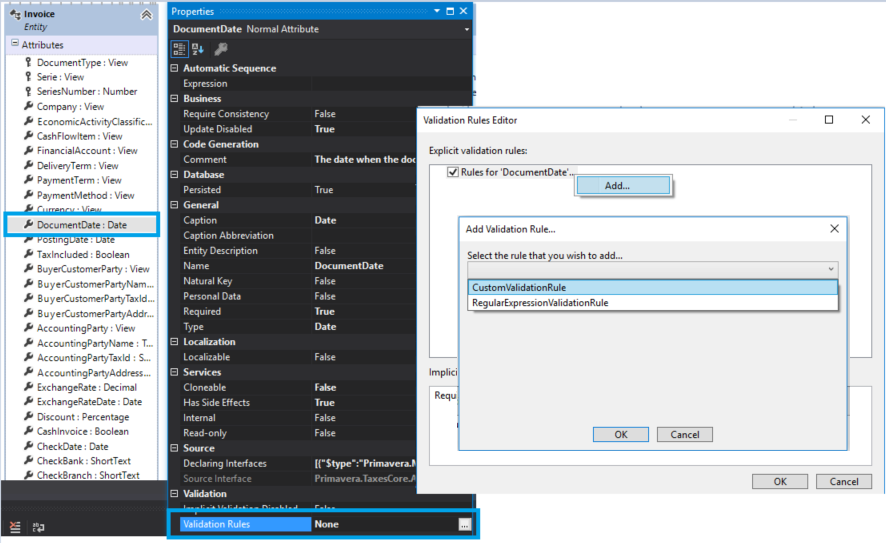
Task: Select the DeliveryTerm : View attribute
Action: 78,166
